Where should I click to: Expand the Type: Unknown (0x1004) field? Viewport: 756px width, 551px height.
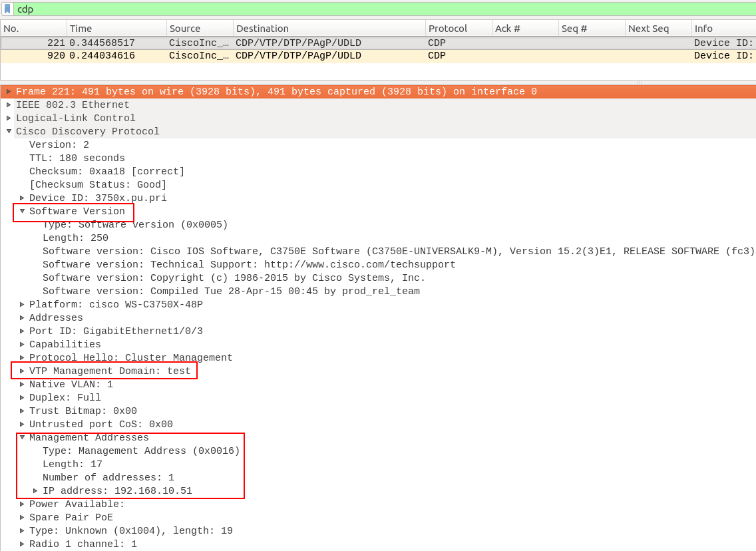click(22, 531)
